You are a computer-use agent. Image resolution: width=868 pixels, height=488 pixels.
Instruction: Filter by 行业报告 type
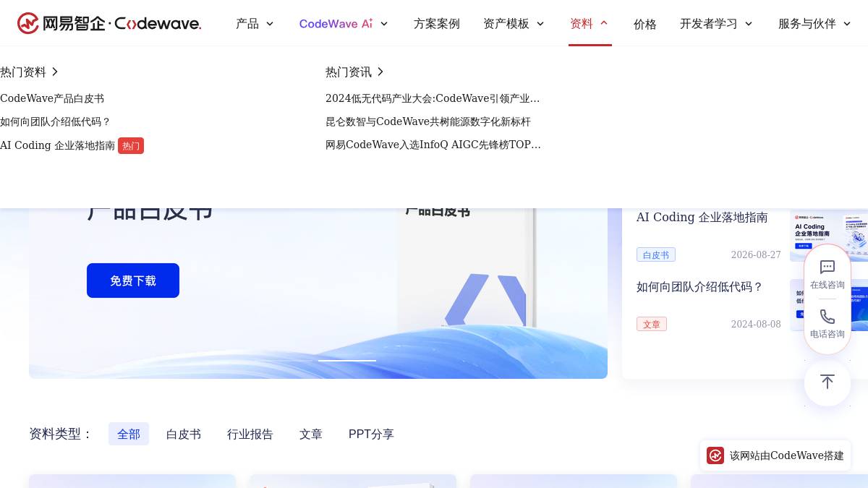click(250, 434)
